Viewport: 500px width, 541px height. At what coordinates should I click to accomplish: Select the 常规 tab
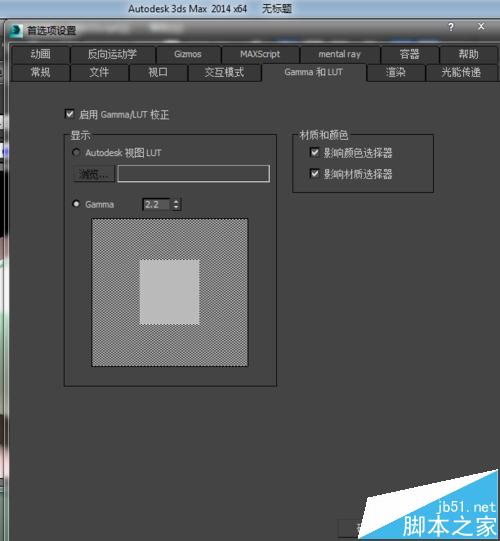click(x=40, y=72)
